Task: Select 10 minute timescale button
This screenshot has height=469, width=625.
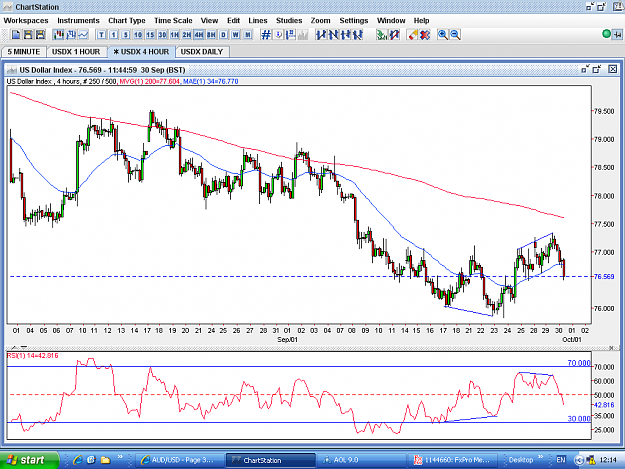Action: click(138, 35)
